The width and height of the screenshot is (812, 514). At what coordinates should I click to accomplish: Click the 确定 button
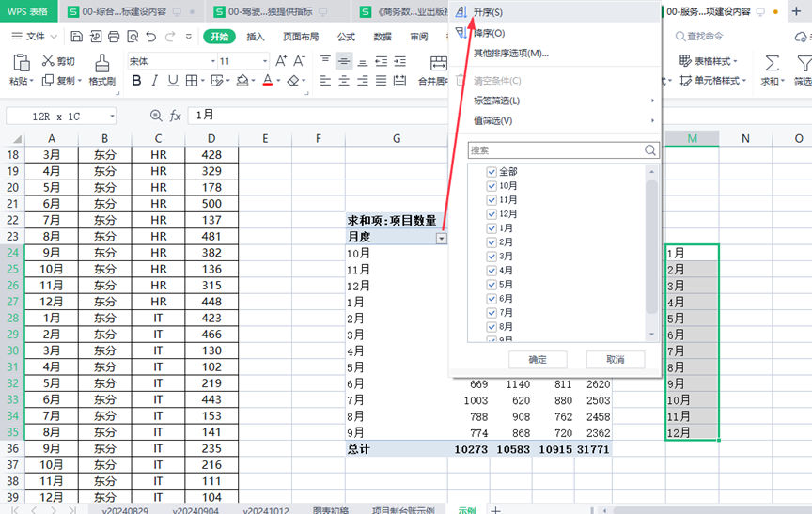point(538,359)
